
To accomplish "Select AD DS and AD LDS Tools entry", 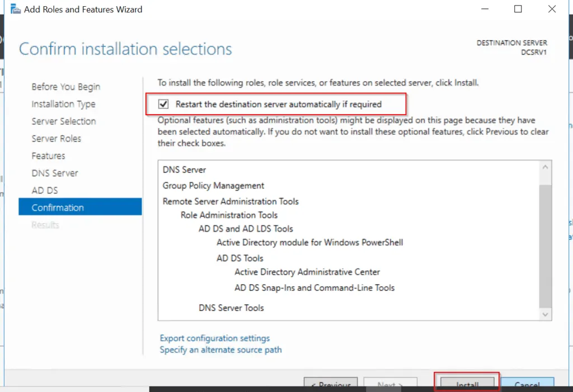I will pos(246,229).
